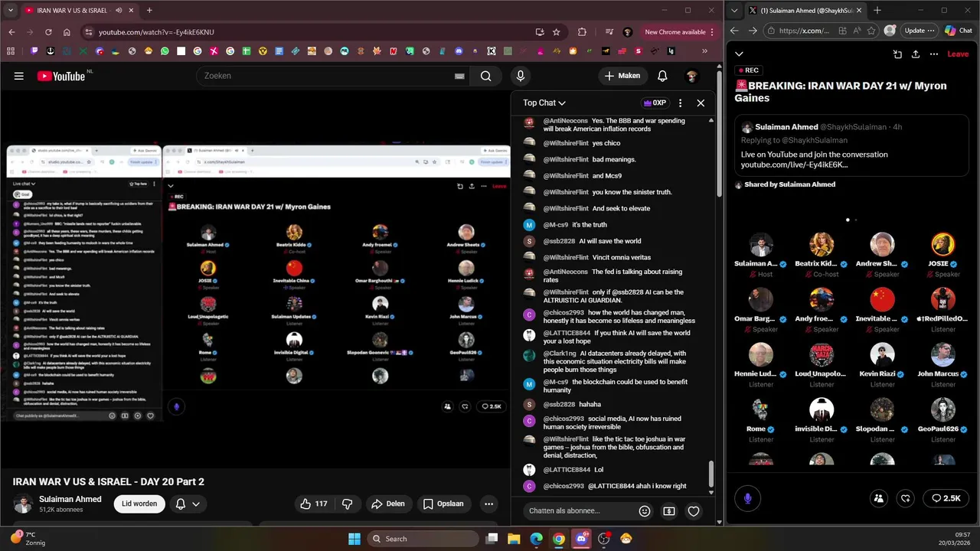Open the Windows Start menu
The height and width of the screenshot is (551, 980).
point(354,539)
